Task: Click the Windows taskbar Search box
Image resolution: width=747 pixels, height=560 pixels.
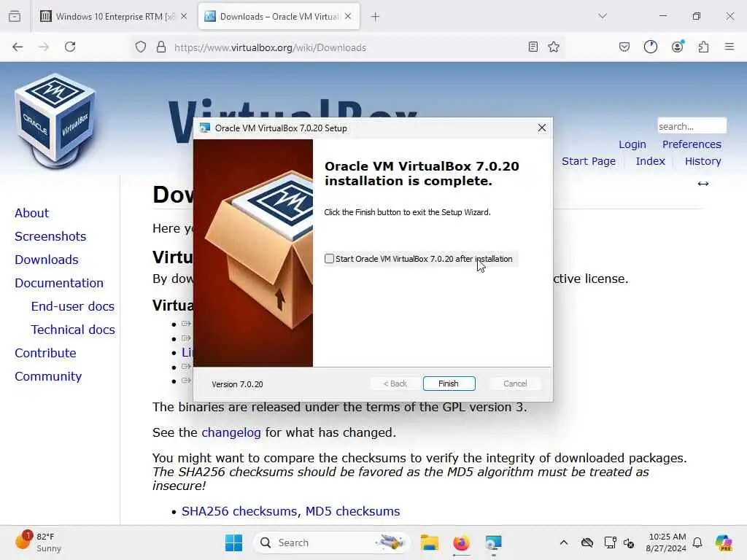Action: 332,542
